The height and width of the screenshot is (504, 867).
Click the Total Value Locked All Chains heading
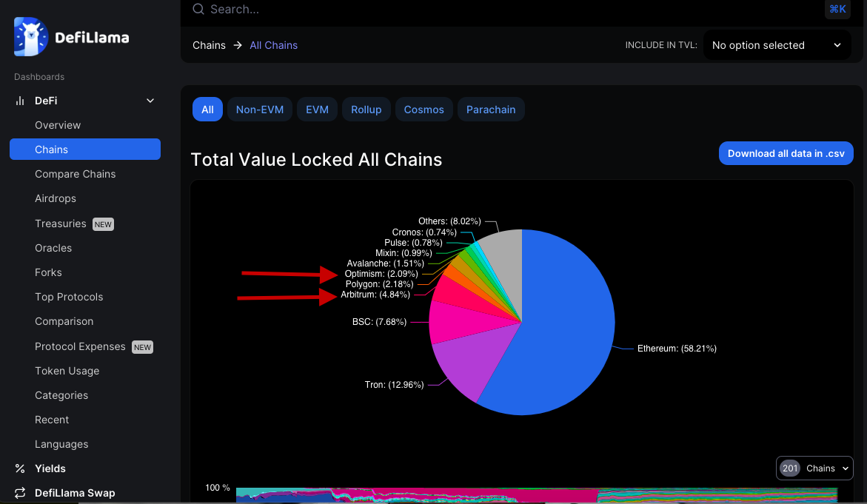pos(316,160)
